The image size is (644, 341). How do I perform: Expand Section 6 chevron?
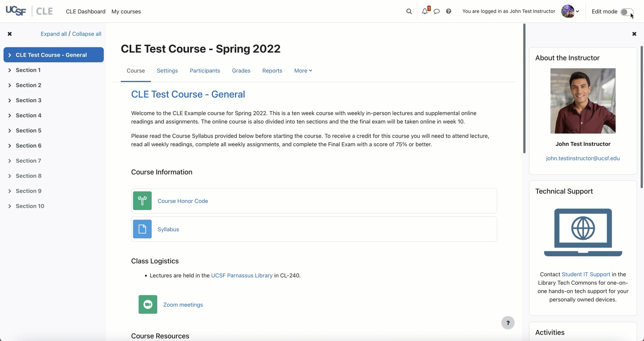pyautogui.click(x=10, y=146)
